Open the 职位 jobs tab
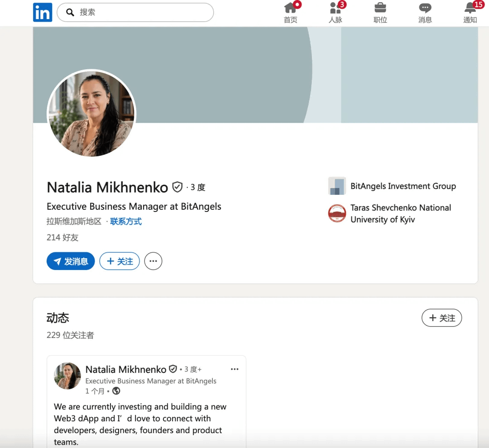The width and height of the screenshot is (489, 448). pyautogui.click(x=380, y=13)
